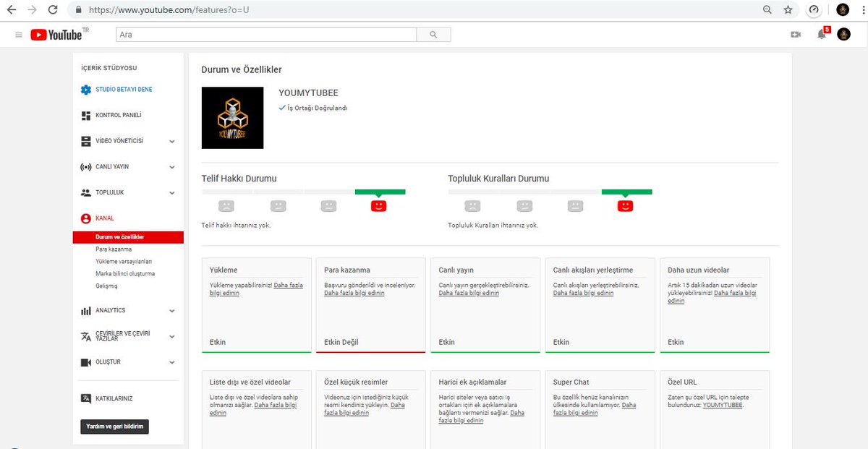
Task: Open Marka bilinci oluşturma in sidebar
Action: [x=125, y=273]
